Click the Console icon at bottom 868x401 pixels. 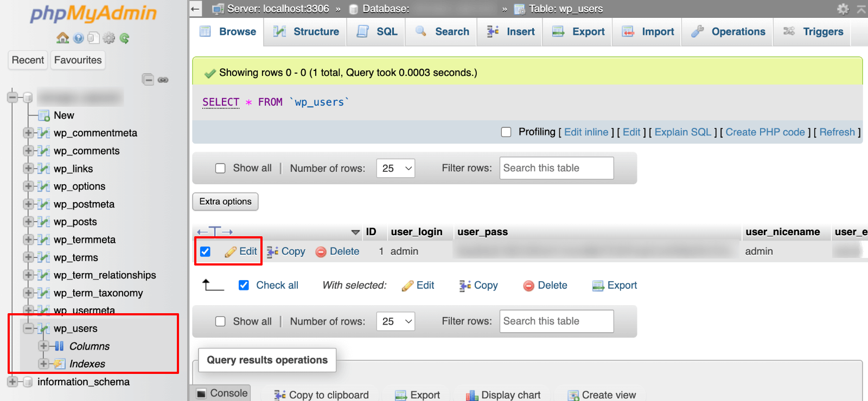pyautogui.click(x=201, y=393)
